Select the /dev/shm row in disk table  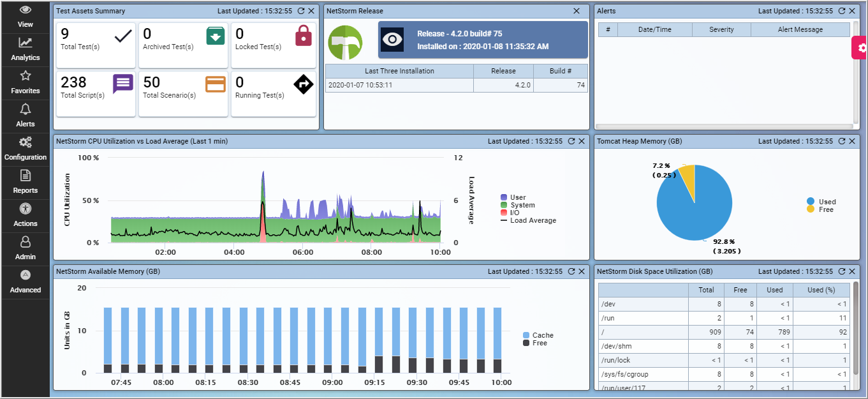pos(724,346)
